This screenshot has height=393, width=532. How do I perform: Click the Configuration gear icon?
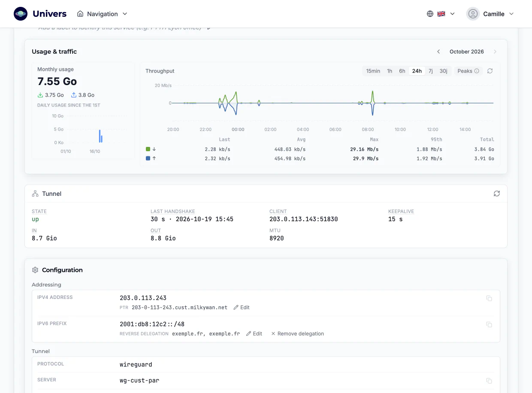pos(35,270)
